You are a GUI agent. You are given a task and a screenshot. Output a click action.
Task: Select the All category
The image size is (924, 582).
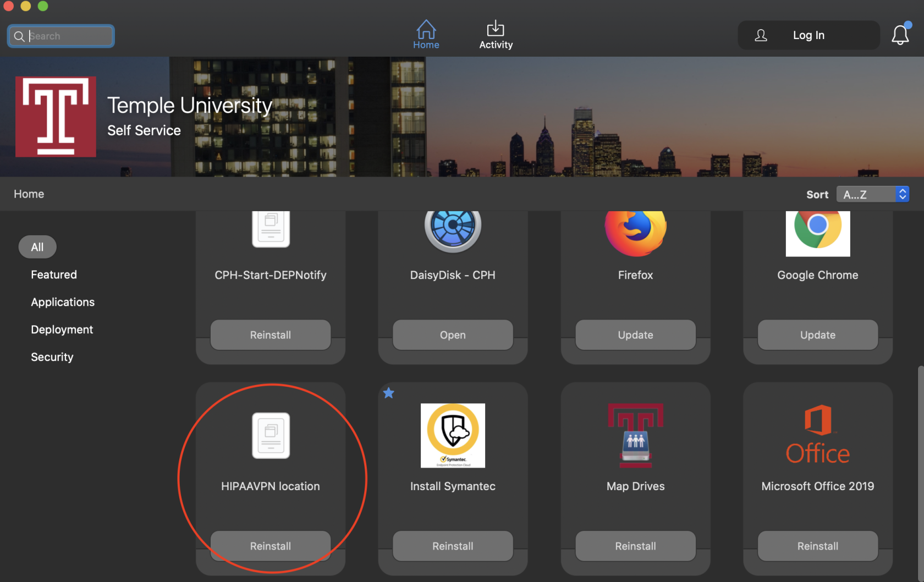click(x=37, y=247)
